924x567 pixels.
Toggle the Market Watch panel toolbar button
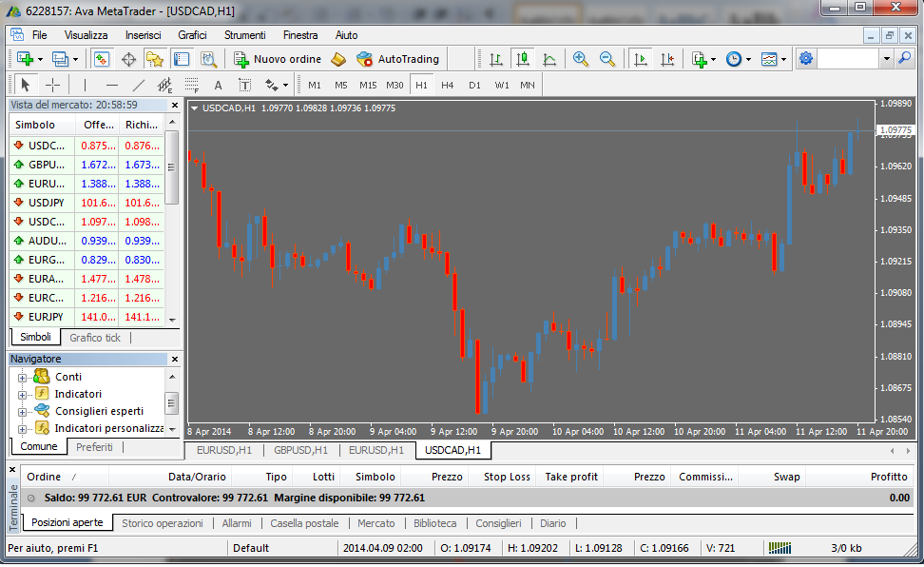coord(102,59)
